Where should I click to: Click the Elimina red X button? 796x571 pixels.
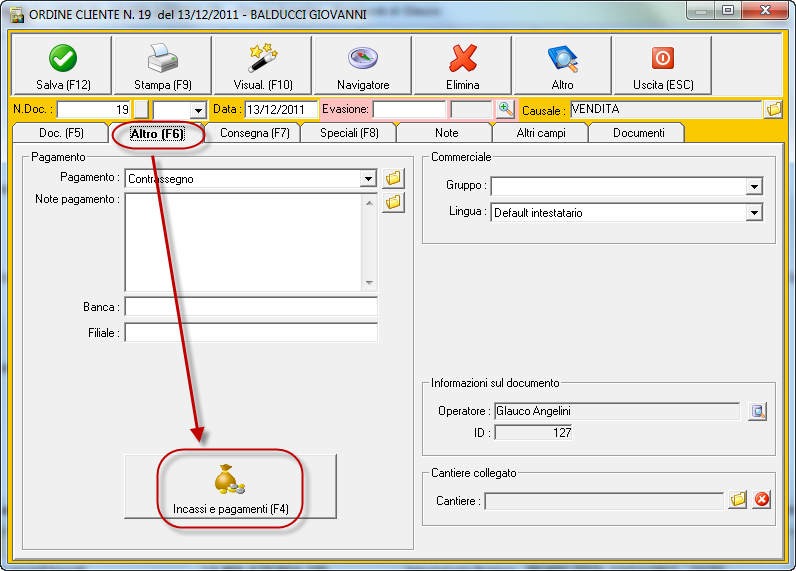(462, 65)
